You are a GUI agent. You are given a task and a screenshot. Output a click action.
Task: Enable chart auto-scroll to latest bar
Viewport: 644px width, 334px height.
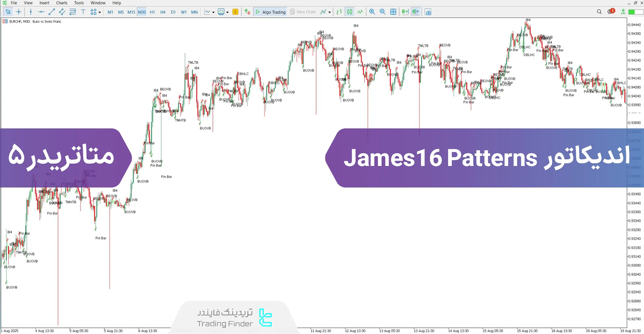click(x=405, y=12)
